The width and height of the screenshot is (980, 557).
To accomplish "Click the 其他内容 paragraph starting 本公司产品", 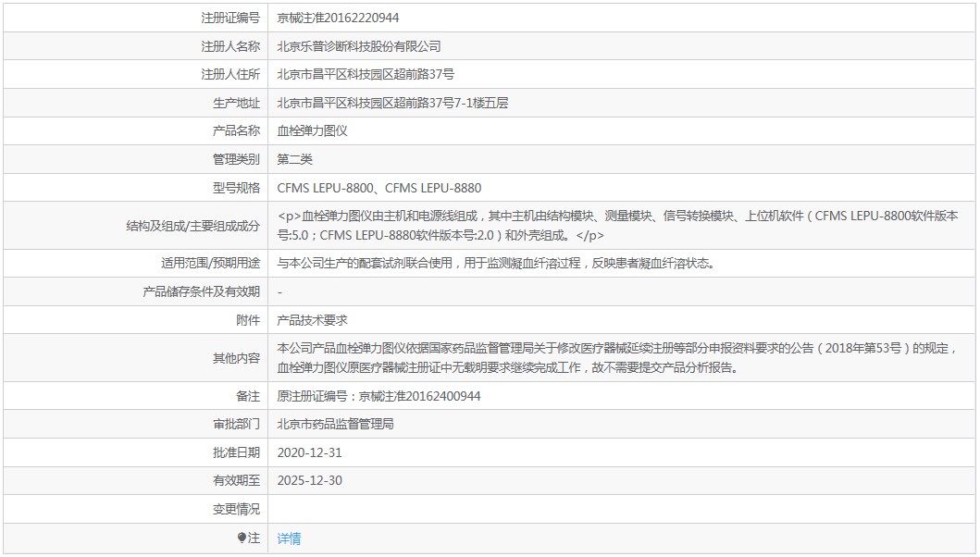I will click(617, 358).
